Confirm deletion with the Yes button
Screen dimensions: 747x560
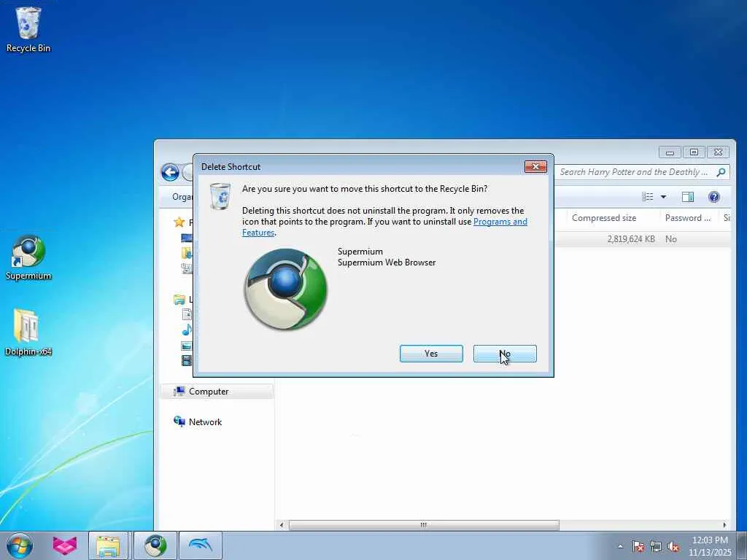(431, 354)
